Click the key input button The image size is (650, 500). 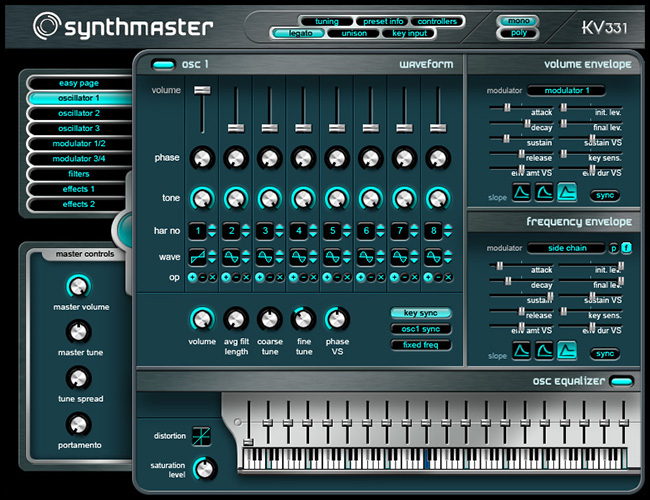coord(409,33)
